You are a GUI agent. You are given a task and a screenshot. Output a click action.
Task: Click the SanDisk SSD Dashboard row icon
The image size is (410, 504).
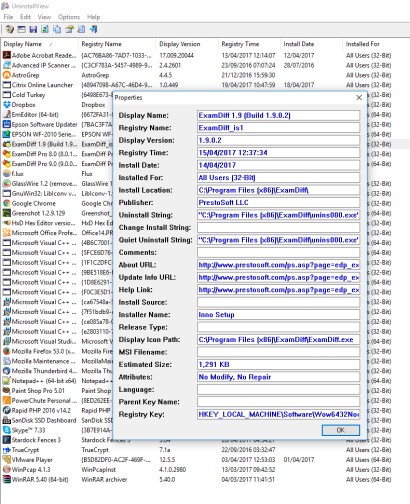click(6, 420)
